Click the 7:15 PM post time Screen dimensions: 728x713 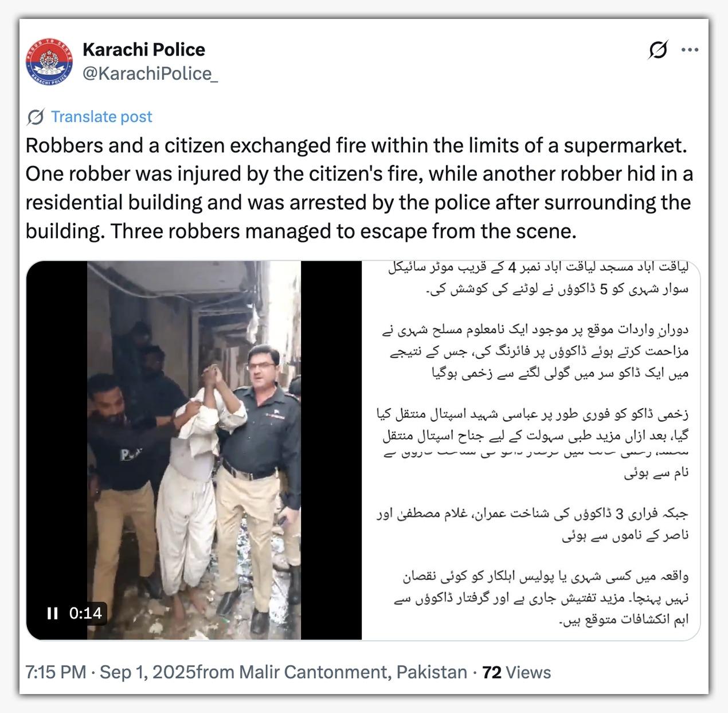coord(56,672)
